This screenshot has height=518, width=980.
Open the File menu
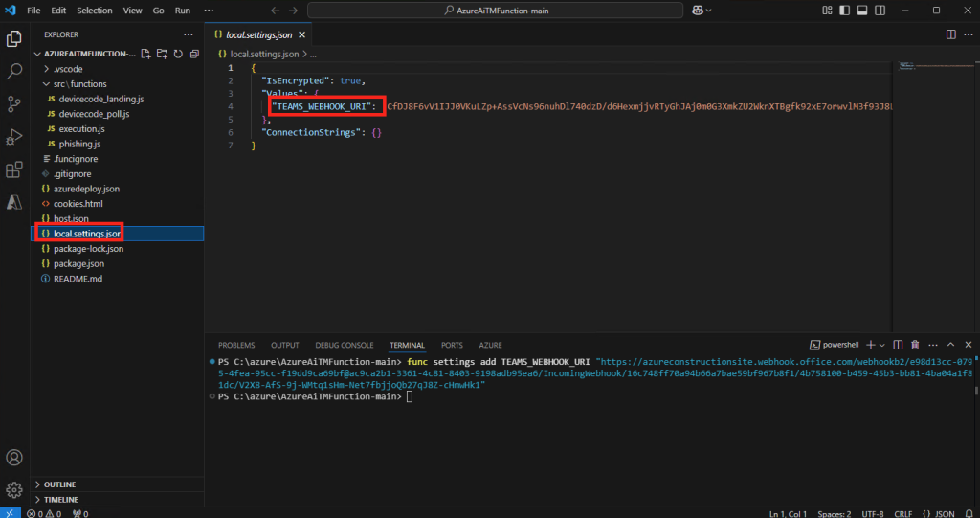click(x=33, y=11)
